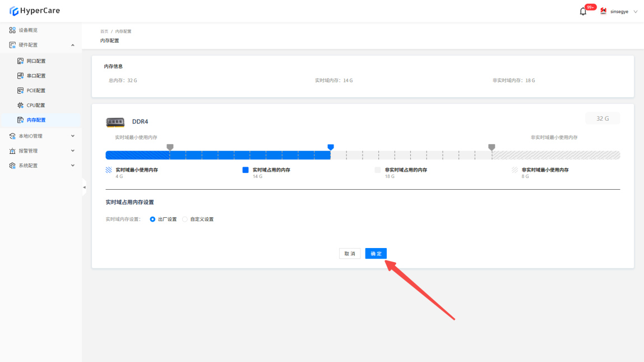The image size is (644, 362).
Task: Click the 实时域内存: 14 G text
Action: pyautogui.click(x=333, y=81)
